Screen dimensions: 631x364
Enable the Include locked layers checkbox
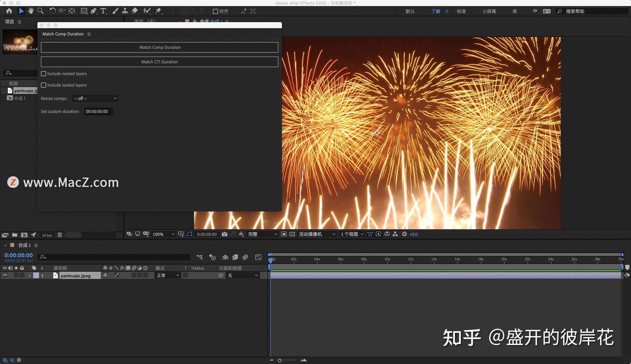pos(43,85)
